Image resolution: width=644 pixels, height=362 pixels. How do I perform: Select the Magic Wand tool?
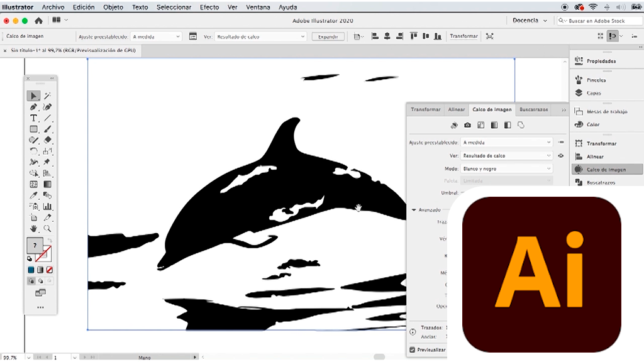pos(47,96)
